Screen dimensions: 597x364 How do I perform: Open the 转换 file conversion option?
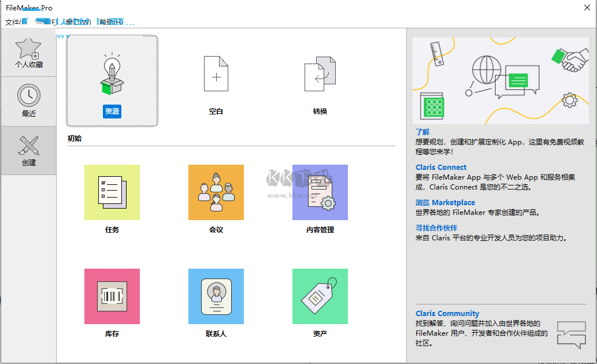pyautogui.click(x=320, y=81)
